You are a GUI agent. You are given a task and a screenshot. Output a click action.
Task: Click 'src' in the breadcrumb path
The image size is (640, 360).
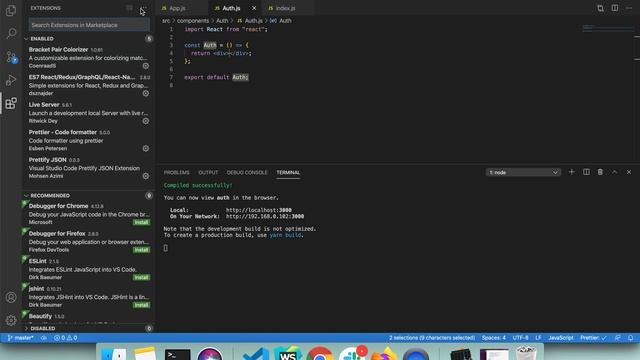point(166,21)
